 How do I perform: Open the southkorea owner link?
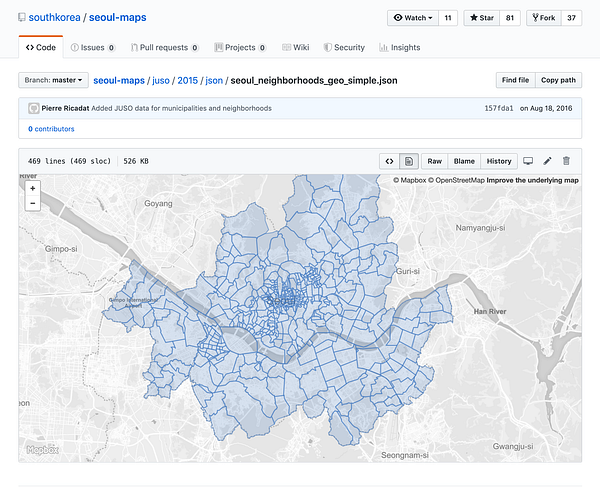point(54,18)
